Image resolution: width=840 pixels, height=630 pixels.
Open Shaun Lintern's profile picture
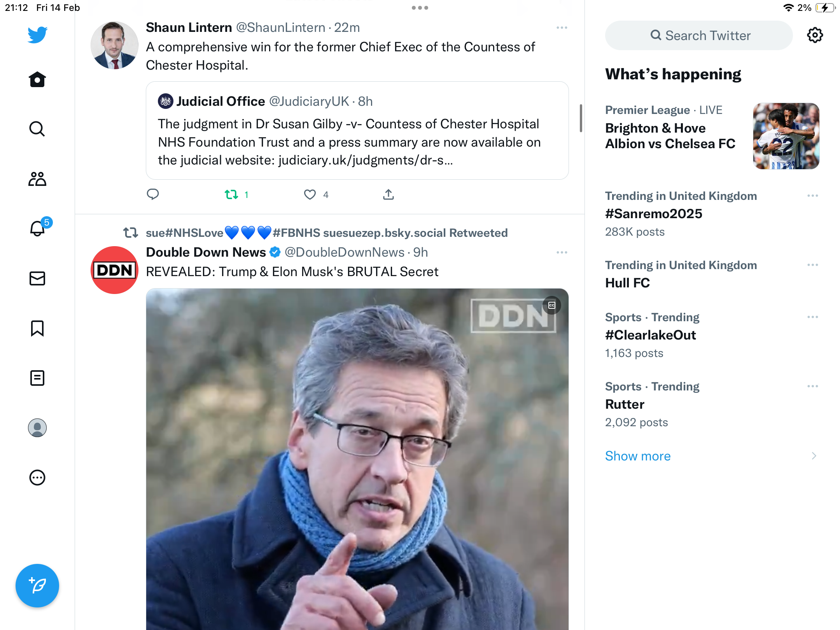click(x=114, y=45)
